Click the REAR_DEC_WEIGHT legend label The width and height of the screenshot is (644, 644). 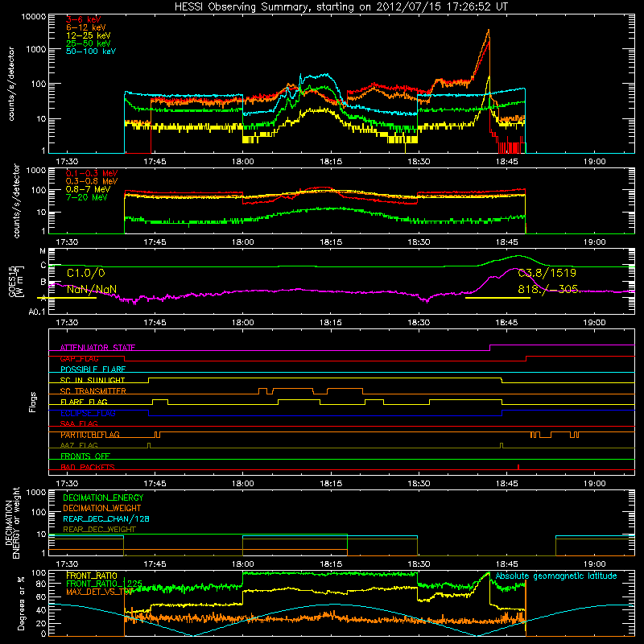point(99,530)
